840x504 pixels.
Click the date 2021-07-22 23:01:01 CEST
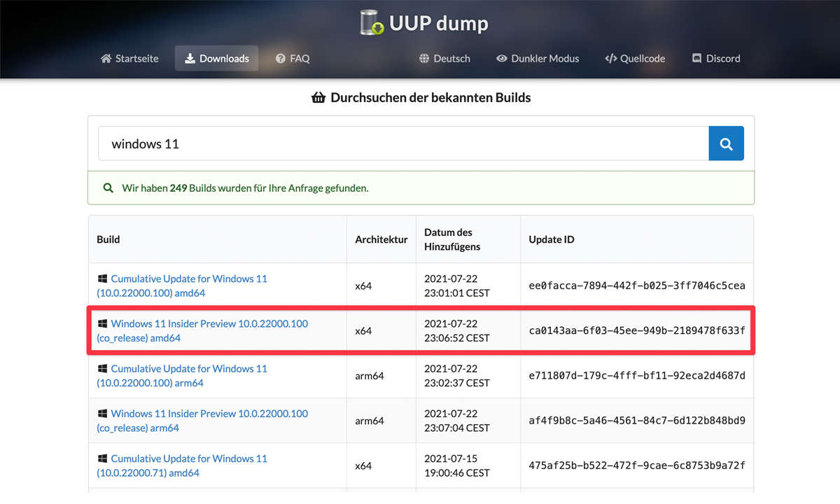[457, 286]
